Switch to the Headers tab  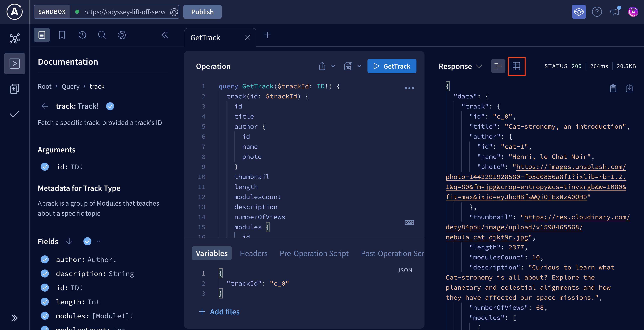(254, 253)
